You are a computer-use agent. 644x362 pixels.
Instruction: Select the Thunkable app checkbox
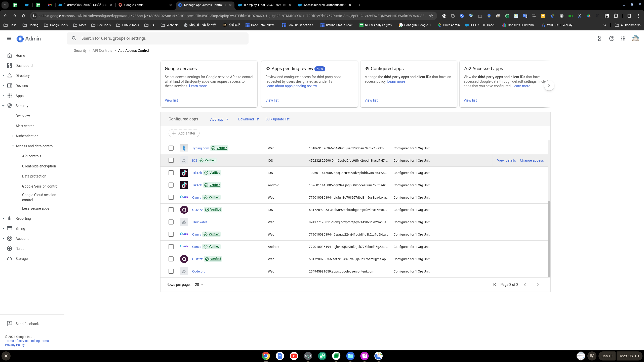point(171,222)
